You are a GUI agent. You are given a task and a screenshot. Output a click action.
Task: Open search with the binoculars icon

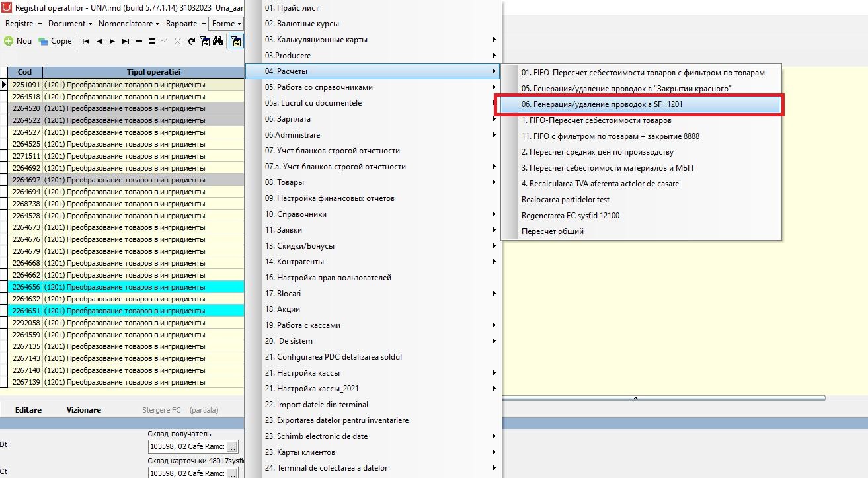click(x=217, y=41)
